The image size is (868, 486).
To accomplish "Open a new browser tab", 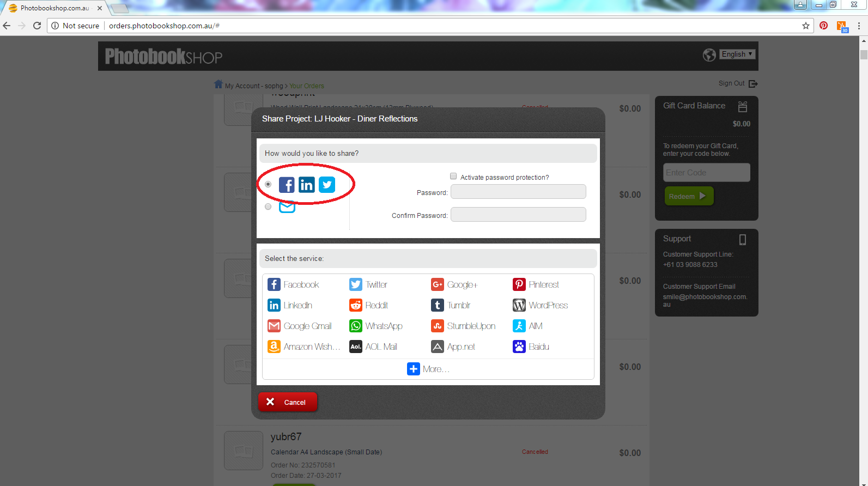I will [x=119, y=8].
